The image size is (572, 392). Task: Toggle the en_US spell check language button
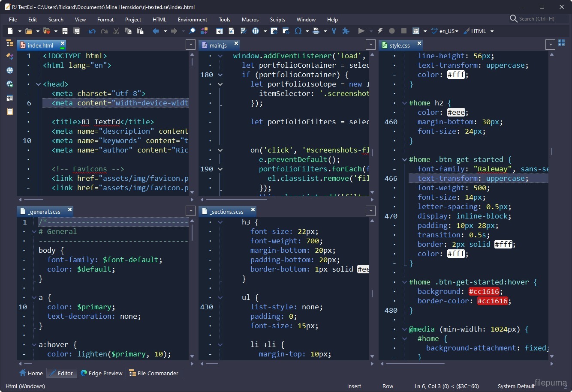pyautogui.click(x=445, y=31)
